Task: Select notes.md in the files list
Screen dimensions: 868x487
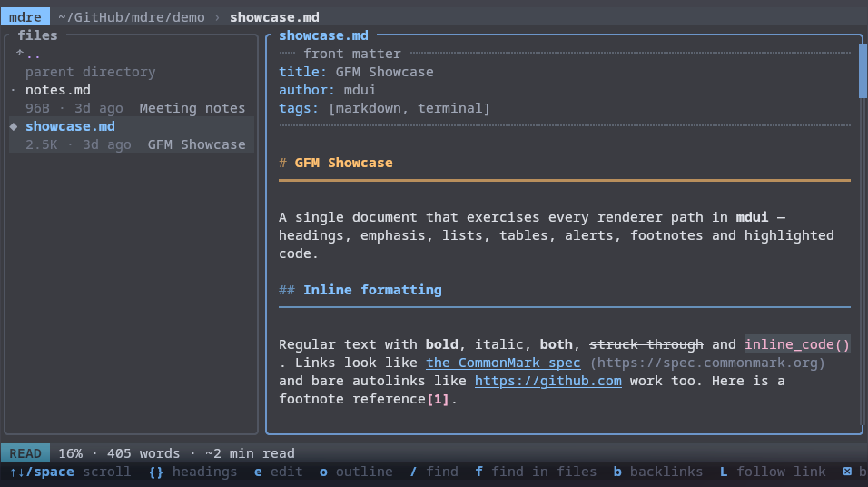Action: point(132,99)
